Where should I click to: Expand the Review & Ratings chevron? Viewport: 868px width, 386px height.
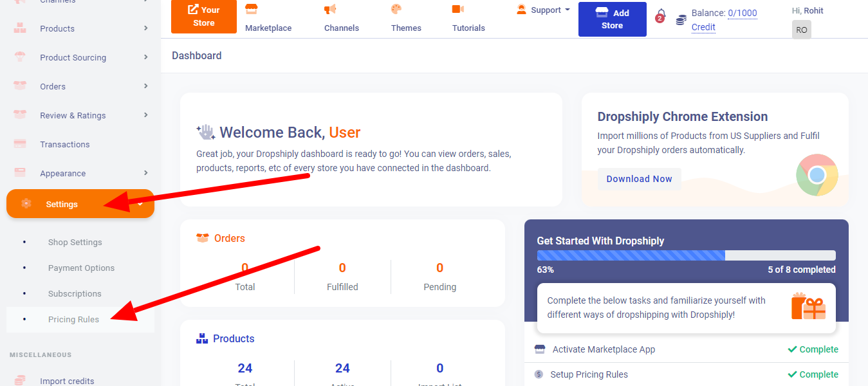click(x=146, y=115)
